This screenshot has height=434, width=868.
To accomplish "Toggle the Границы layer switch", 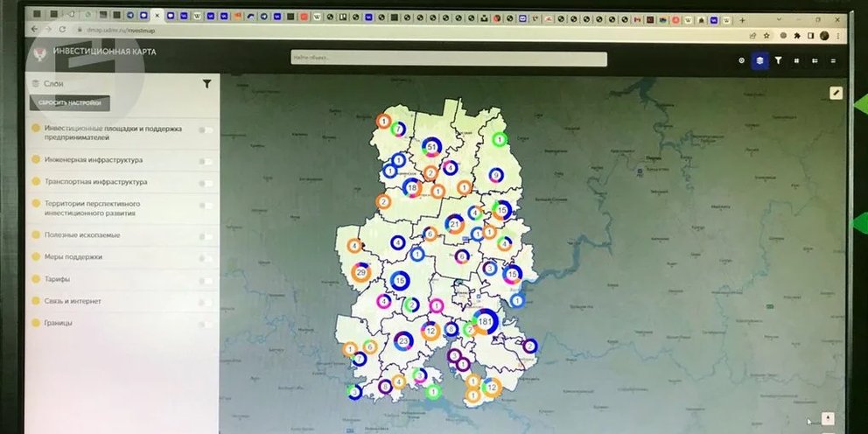I will click(x=206, y=325).
